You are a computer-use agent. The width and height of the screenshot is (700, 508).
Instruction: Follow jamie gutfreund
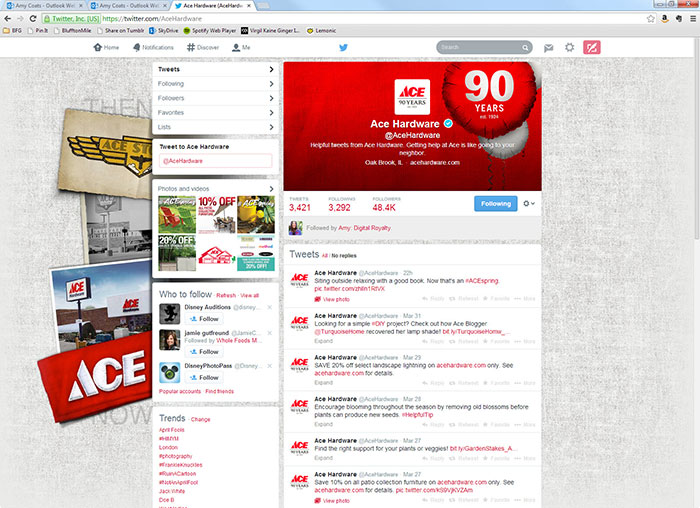point(204,352)
